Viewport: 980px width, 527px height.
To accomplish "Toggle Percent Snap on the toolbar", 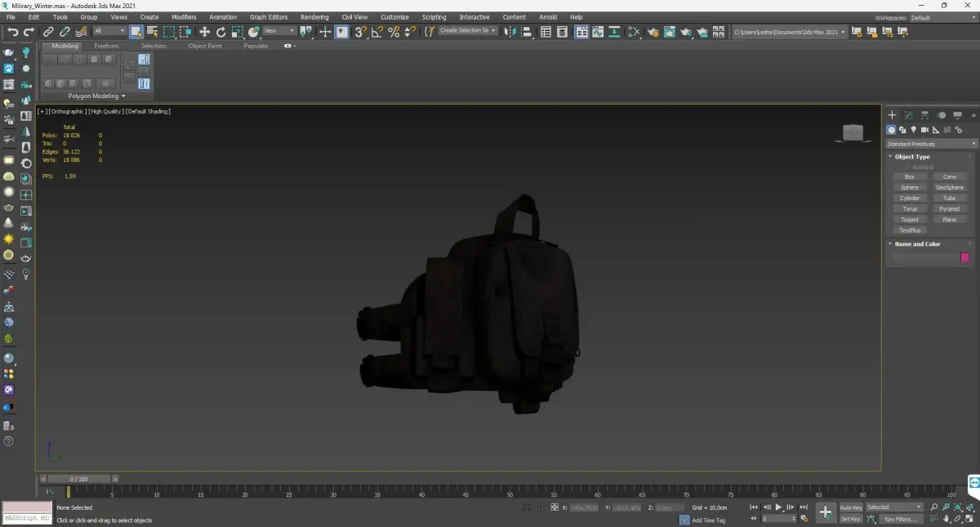I will 394,32.
